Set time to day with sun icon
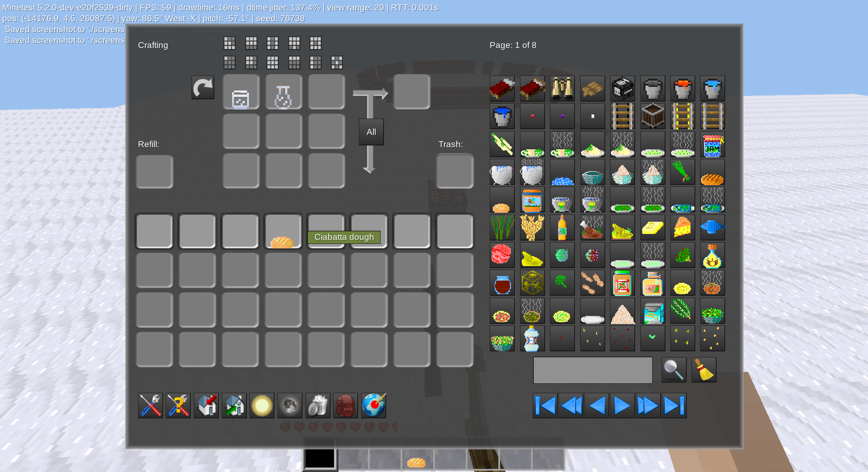The width and height of the screenshot is (868, 472). click(262, 405)
